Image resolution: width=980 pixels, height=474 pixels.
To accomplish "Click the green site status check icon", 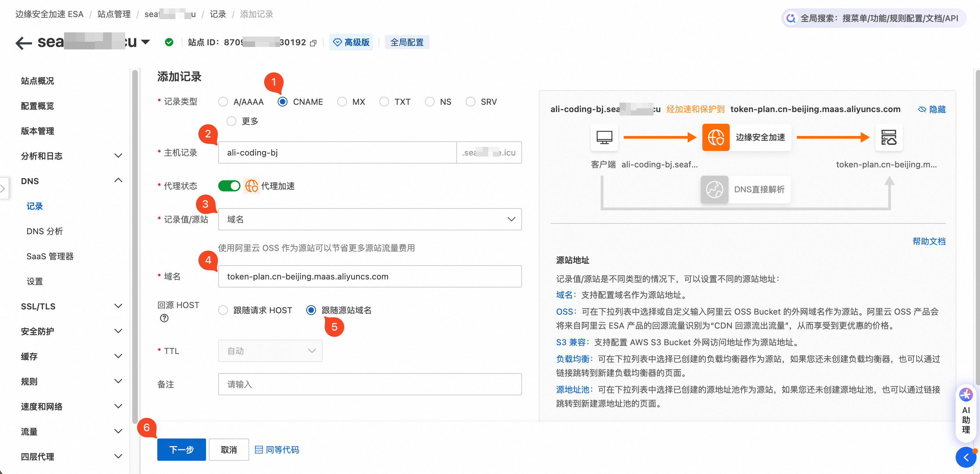I will point(169,42).
